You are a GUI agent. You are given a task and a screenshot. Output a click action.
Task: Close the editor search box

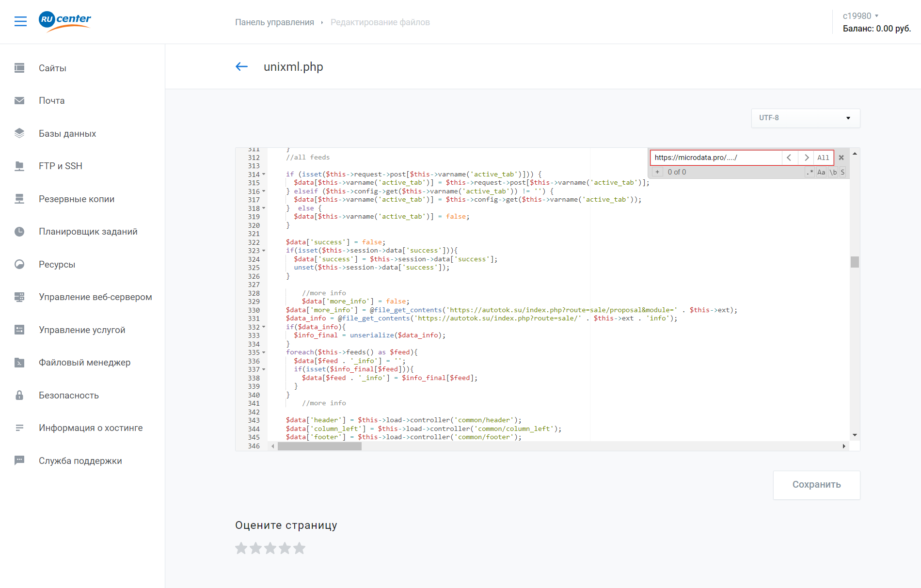tap(842, 158)
